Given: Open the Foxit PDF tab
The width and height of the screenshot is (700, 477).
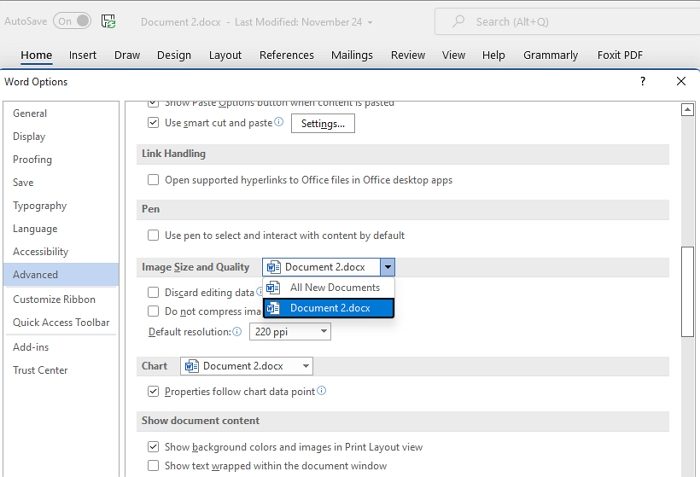Looking at the screenshot, I should pos(620,55).
